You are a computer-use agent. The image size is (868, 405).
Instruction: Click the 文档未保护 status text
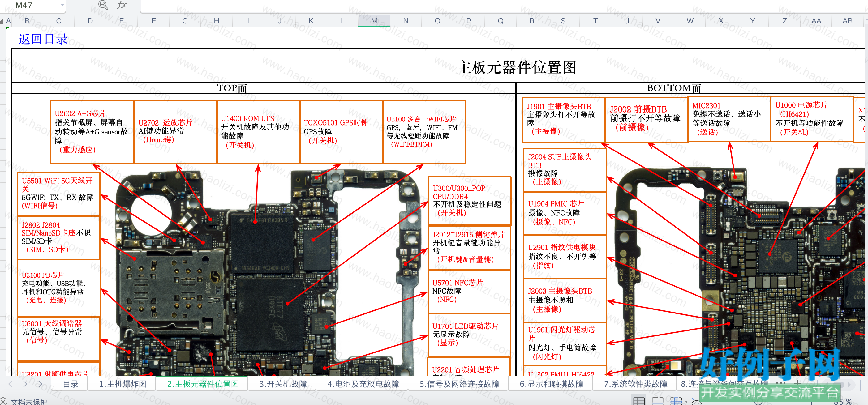[29, 401]
